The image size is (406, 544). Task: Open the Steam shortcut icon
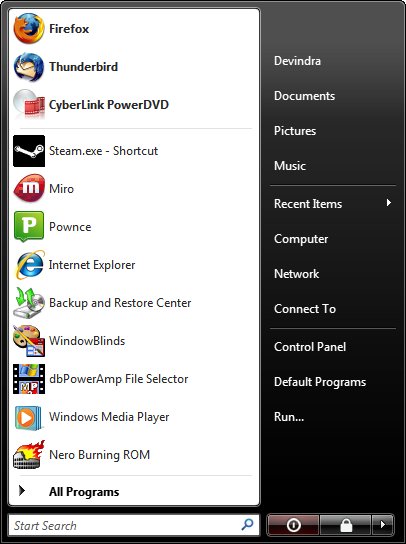tap(29, 151)
